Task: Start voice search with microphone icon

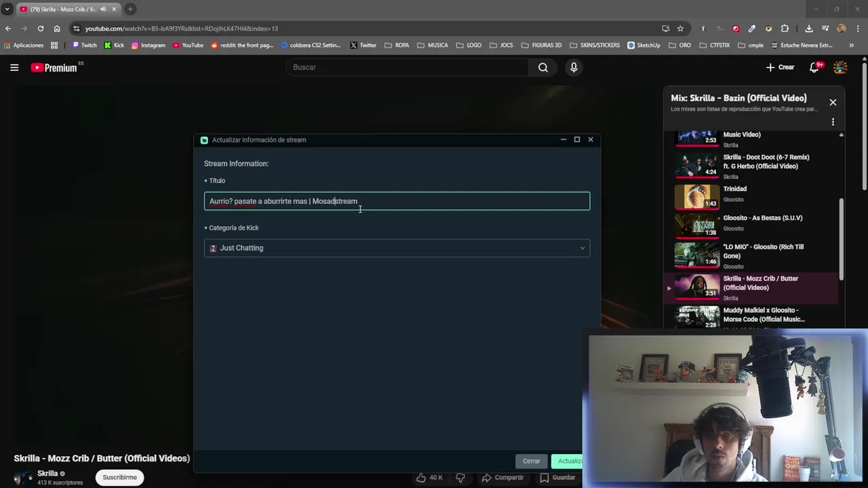Action: click(x=574, y=67)
